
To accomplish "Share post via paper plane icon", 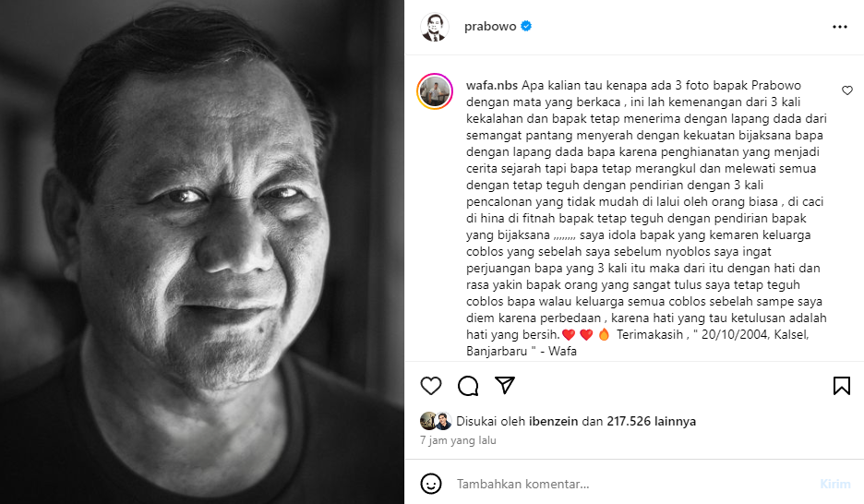I will [x=505, y=385].
